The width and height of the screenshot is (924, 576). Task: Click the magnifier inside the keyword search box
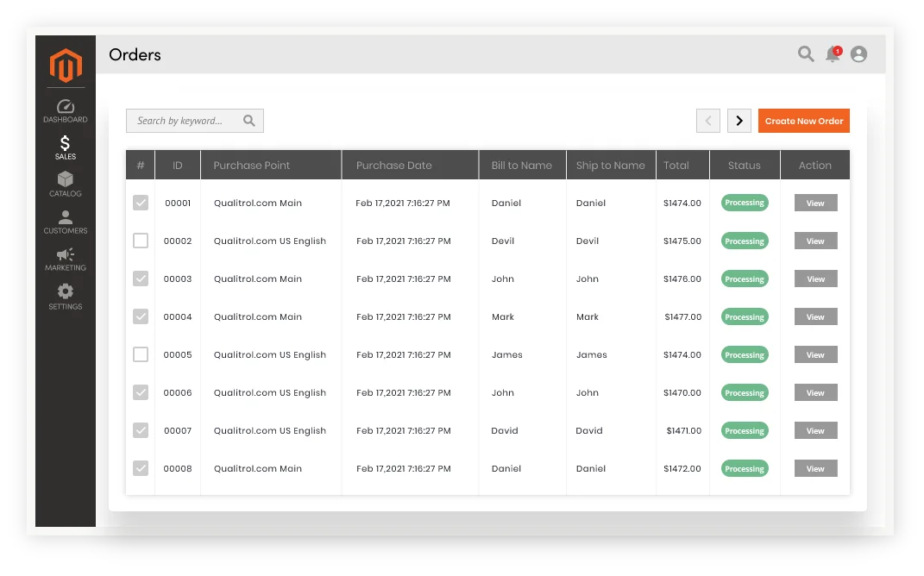[x=249, y=121]
